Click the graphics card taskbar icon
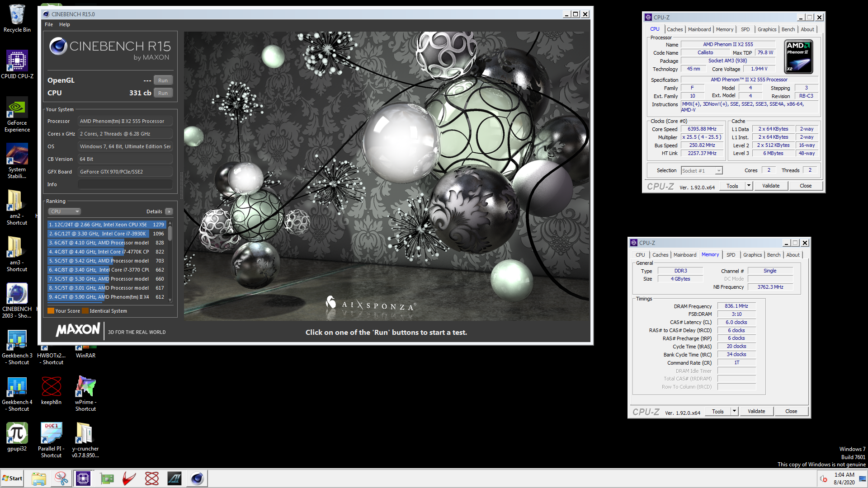Image resolution: width=868 pixels, height=488 pixels. coord(107,479)
